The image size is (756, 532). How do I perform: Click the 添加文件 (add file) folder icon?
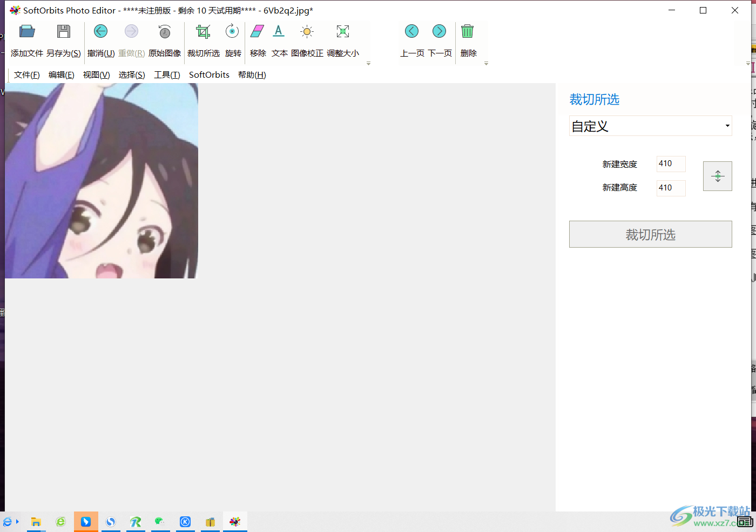coord(27,31)
